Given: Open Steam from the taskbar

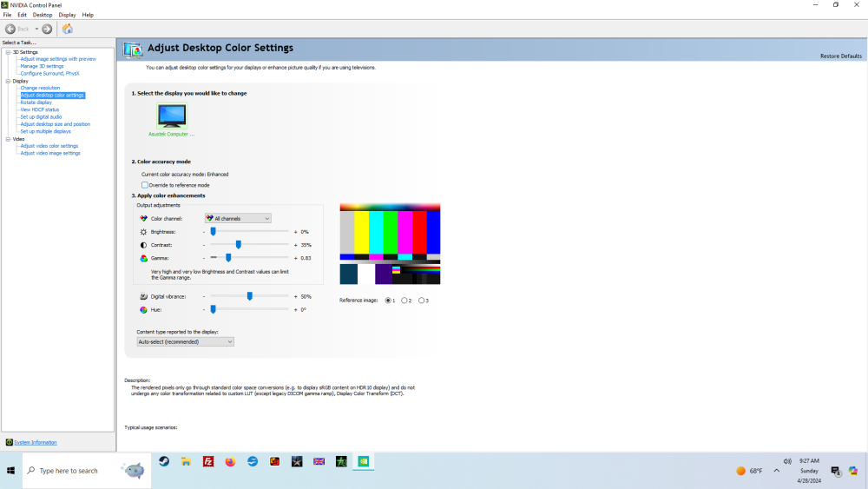Looking at the screenshot, I should pos(164,462).
